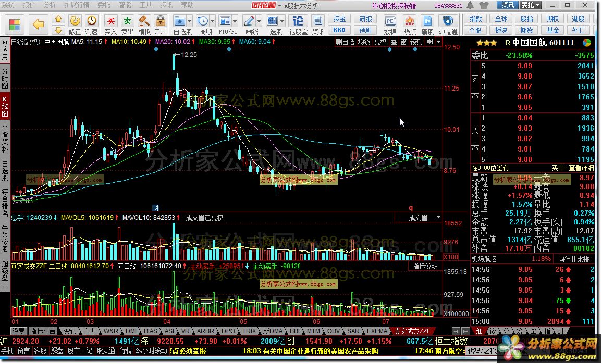This screenshot has width=602, height=364.
Task: Open the 扩展行情 menu
Action: [x=77, y=5]
